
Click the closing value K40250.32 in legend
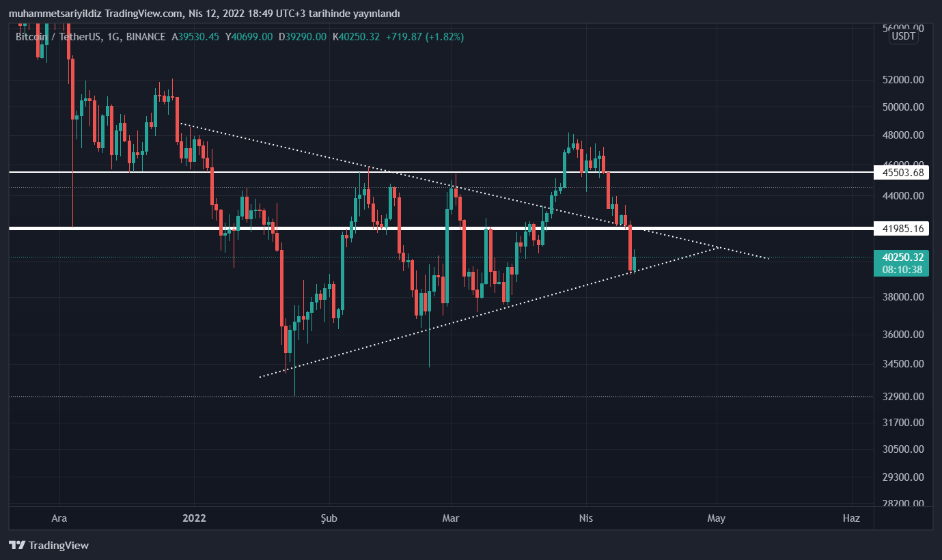coord(356,37)
